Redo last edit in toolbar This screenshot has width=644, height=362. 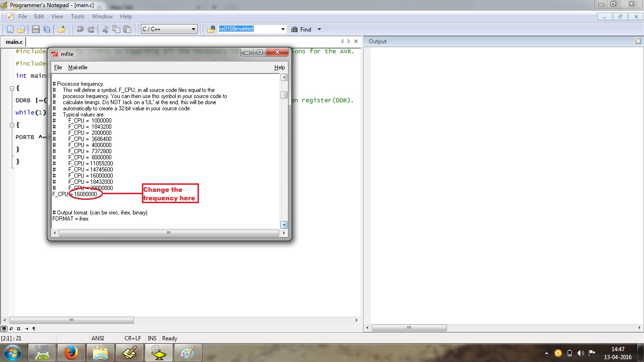(x=91, y=29)
